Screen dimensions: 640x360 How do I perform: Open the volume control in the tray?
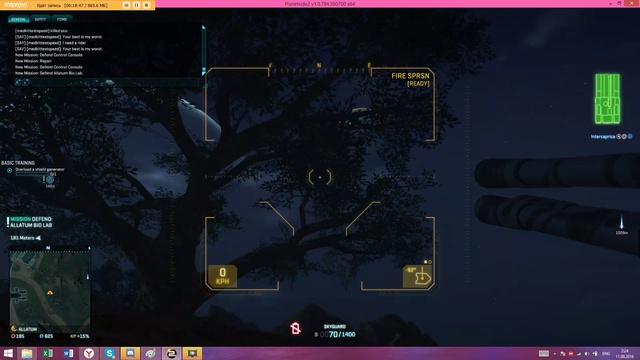tap(587, 353)
